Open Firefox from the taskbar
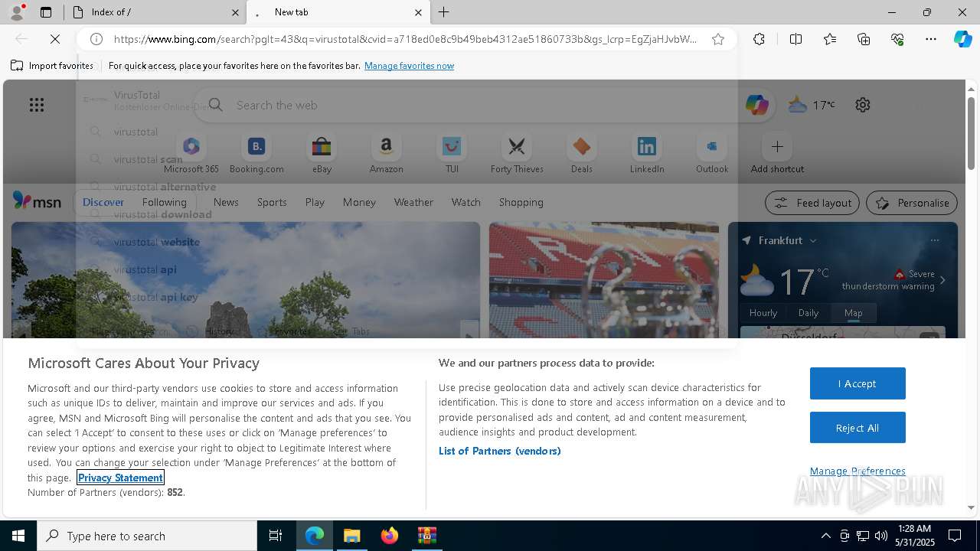980x551 pixels. [390, 536]
